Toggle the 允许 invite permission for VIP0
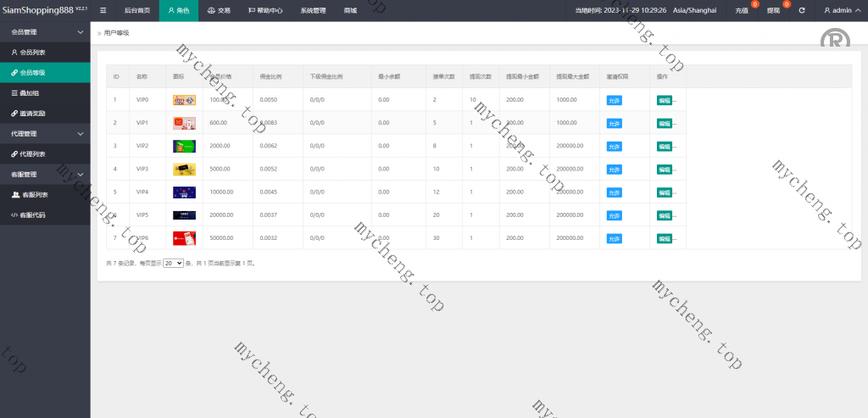 pyautogui.click(x=615, y=100)
